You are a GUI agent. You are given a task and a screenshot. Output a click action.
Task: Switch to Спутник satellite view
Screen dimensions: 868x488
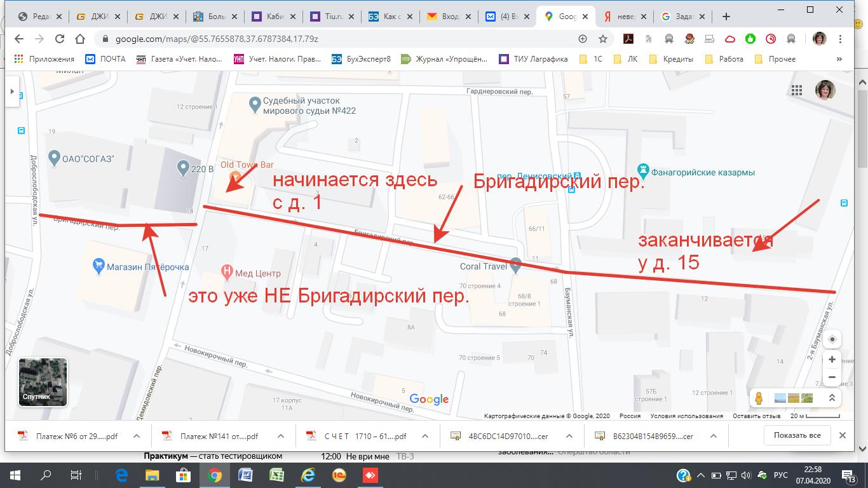(x=43, y=383)
